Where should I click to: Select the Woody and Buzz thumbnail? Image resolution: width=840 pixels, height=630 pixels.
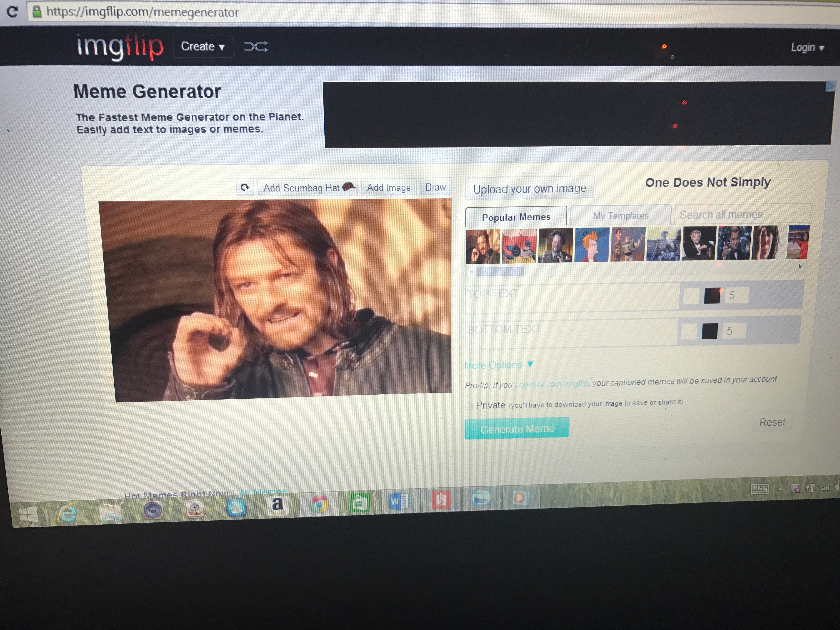point(628,244)
